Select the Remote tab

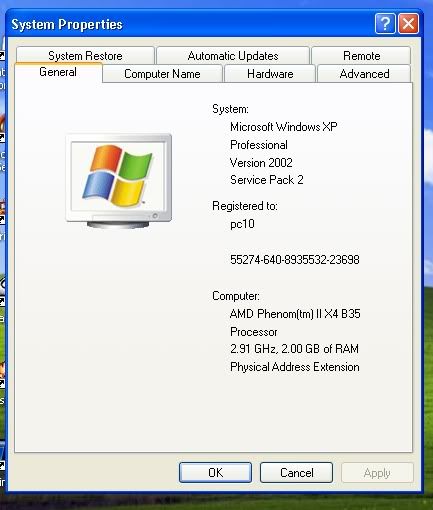(x=361, y=56)
